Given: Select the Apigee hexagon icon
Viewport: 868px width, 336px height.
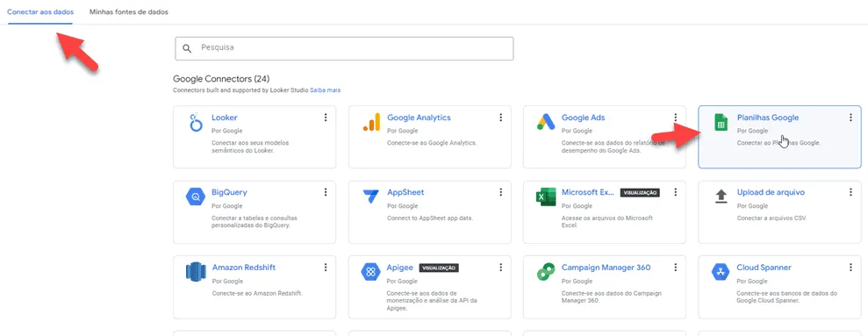Looking at the screenshot, I should pyautogui.click(x=370, y=272).
